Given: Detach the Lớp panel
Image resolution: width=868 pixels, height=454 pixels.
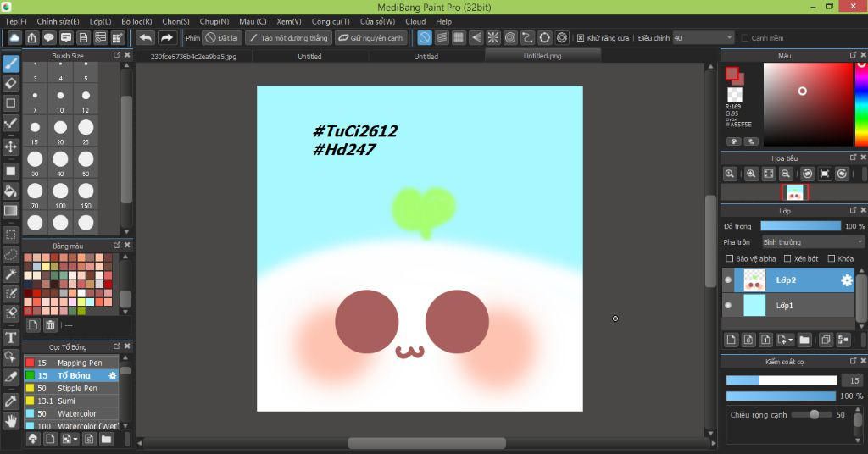Looking at the screenshot, I should (x=853, y=210).
